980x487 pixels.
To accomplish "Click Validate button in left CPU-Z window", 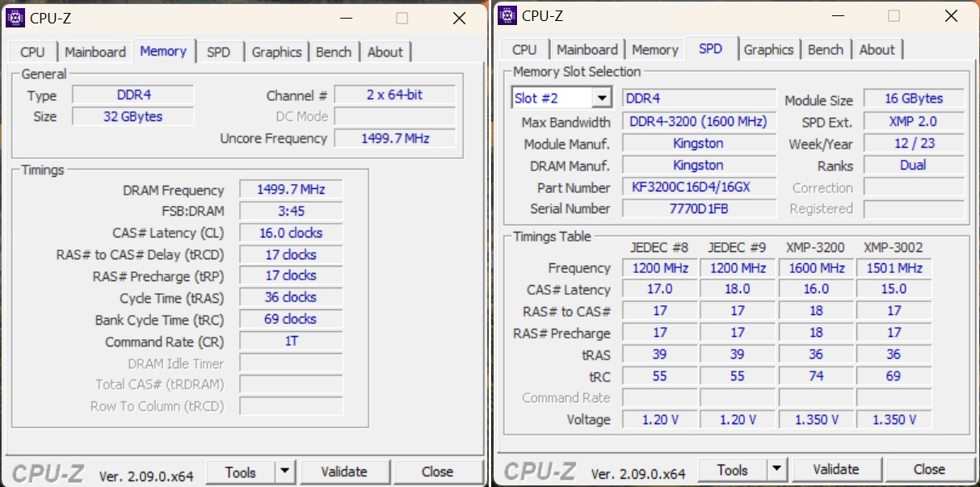I will pyautogui.click(x=343, y=472).
